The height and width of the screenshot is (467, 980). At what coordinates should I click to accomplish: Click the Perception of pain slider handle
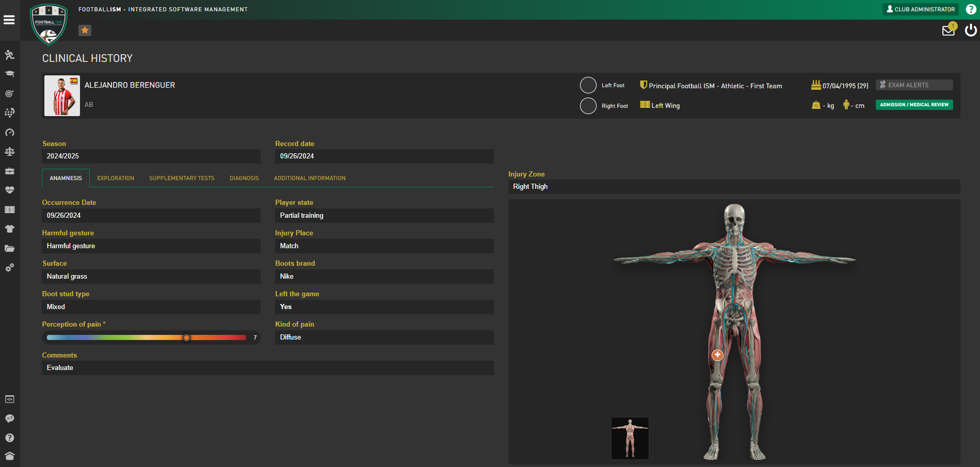[x=186, y=337]
